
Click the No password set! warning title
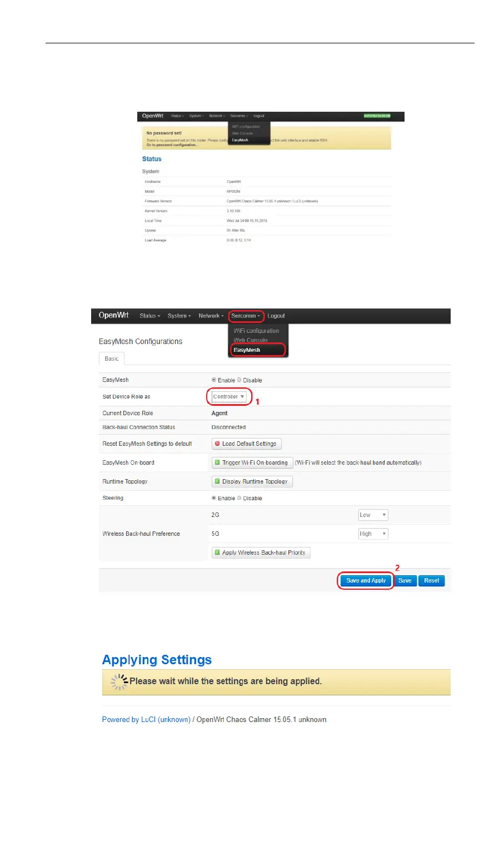coord(164,133)
